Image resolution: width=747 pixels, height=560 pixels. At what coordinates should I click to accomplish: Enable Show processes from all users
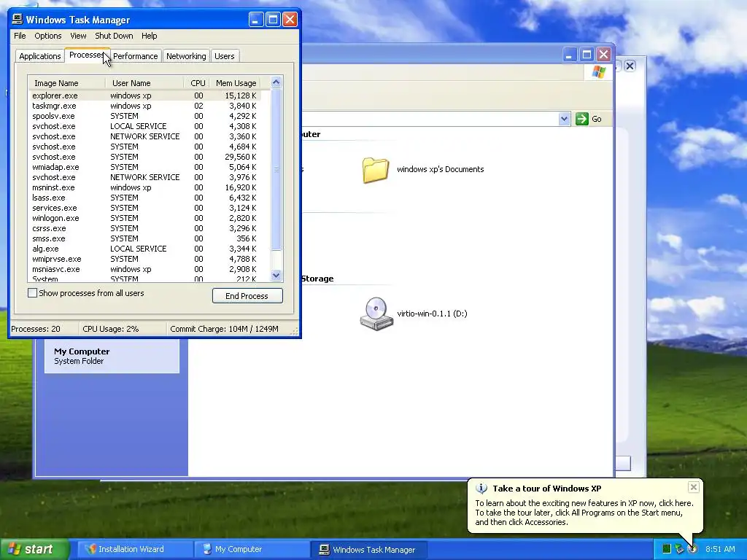pyautogui.click(x=32, y=293)
